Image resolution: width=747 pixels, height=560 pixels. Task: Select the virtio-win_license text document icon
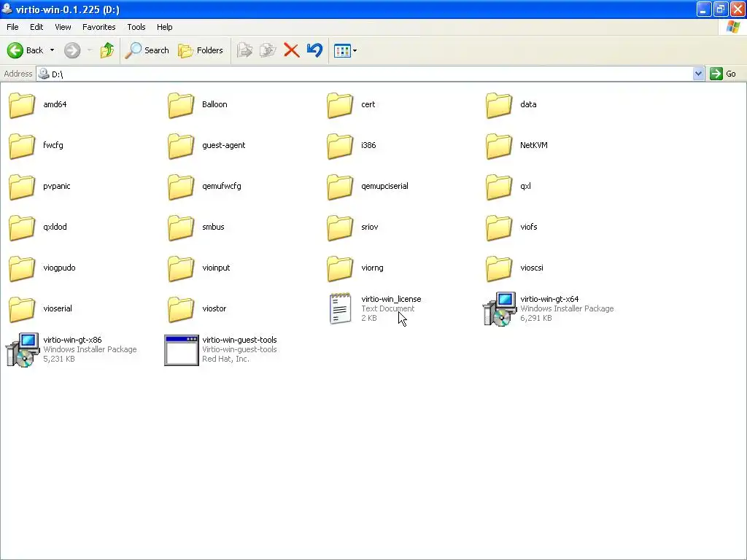[x=340, y=308]
